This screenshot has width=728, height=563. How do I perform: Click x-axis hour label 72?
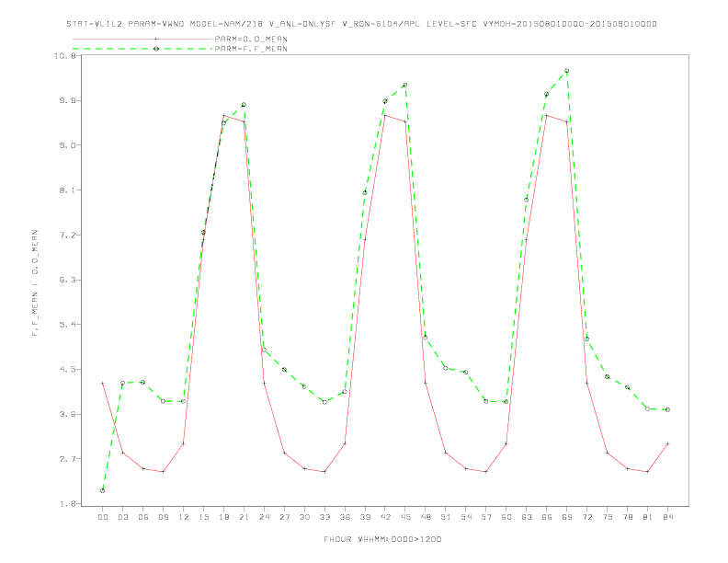point(586,517)
